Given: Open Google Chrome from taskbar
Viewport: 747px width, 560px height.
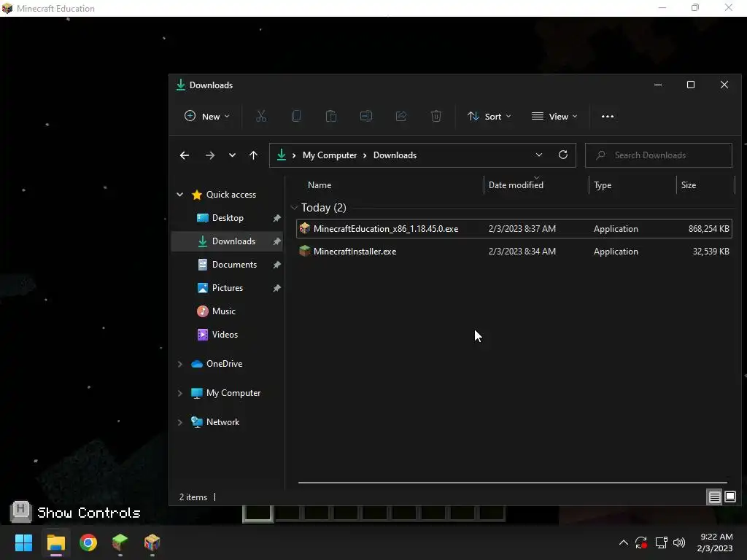Looking at the screenshot, I should 88,542.
